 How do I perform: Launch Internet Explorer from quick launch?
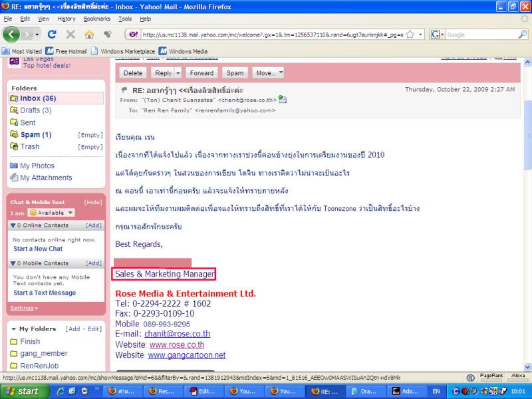click(61, 391)
